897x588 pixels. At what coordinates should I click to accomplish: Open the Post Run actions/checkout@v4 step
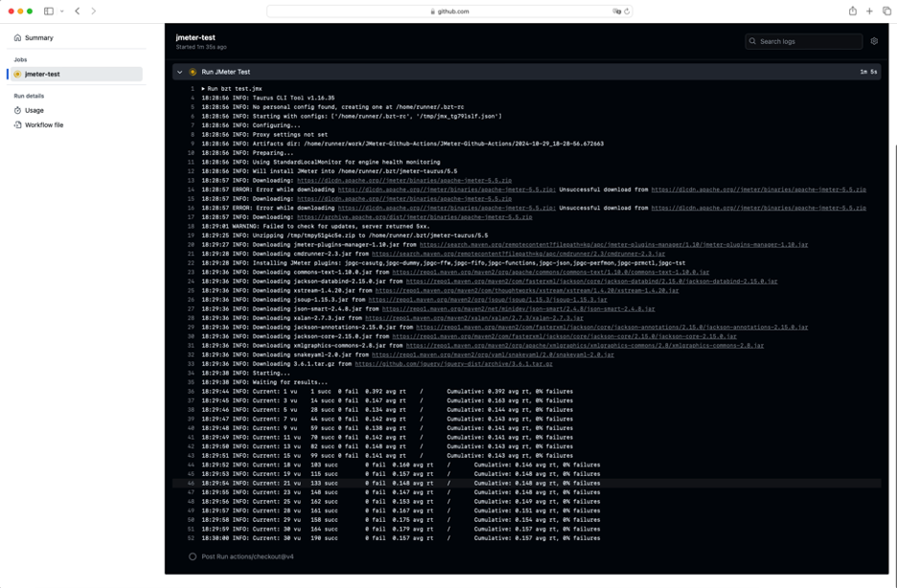[247, 556]
